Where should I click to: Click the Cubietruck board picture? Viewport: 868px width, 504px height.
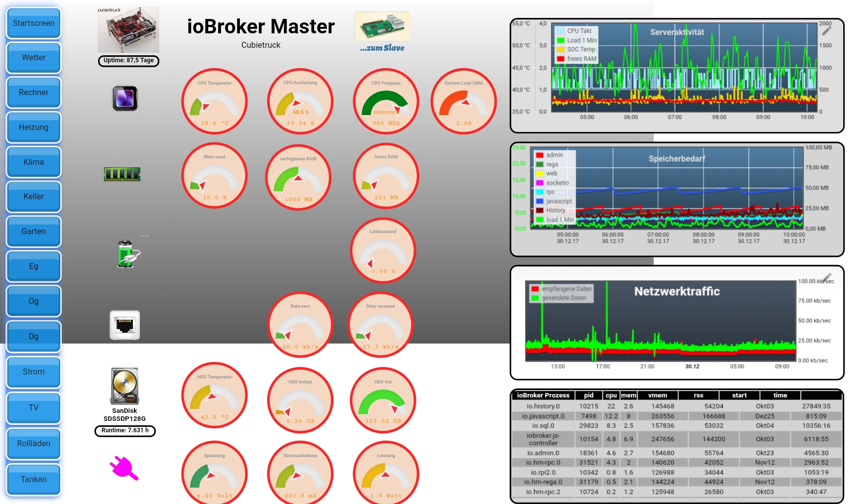tap(128, 30)
